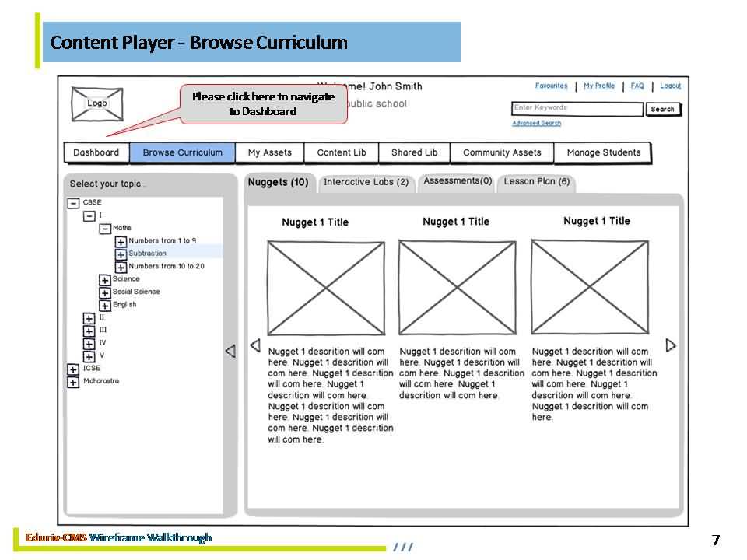Expand the ICSE board node
Screen dimensions: 747x560
(x=73, y=369)
